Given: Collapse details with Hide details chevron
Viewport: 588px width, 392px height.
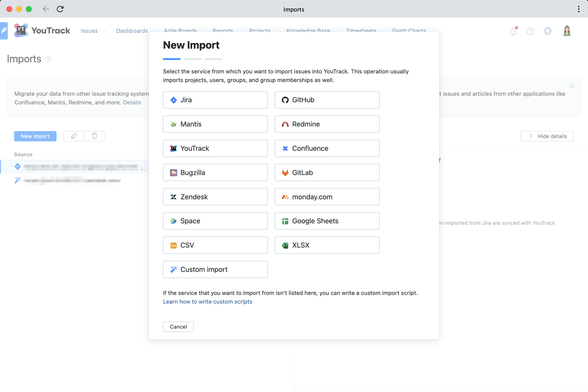Looking at the screenshot, I should click(547, 136).
